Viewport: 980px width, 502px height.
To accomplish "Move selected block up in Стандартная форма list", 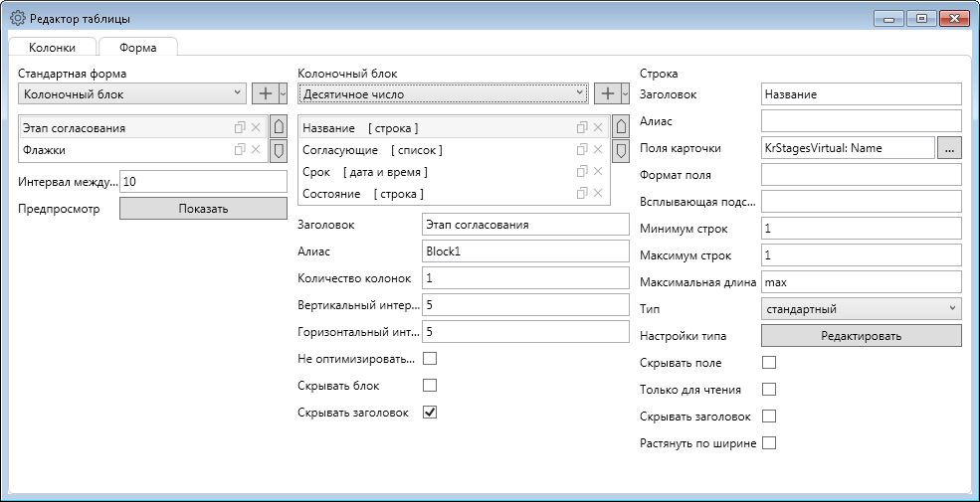I will [279, 127].
